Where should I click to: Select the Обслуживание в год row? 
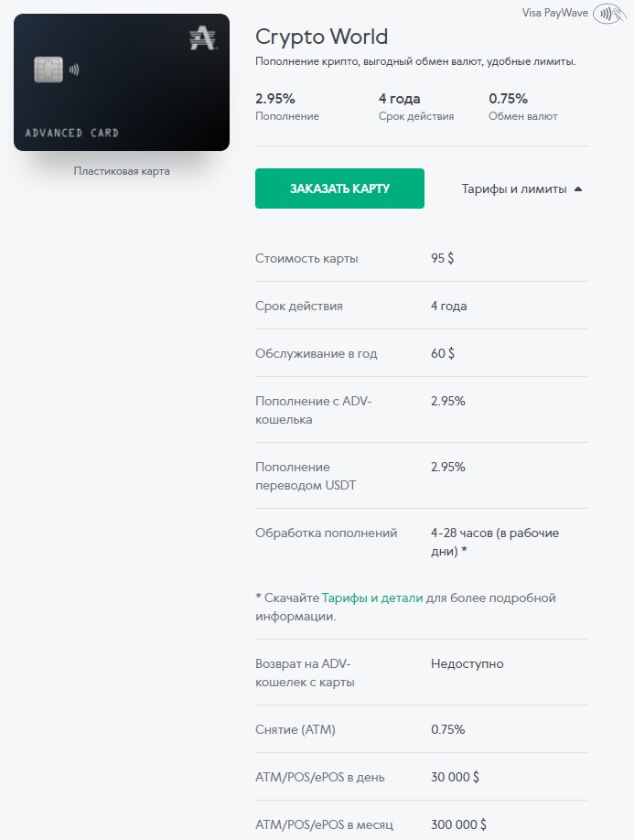click(422, 353)
